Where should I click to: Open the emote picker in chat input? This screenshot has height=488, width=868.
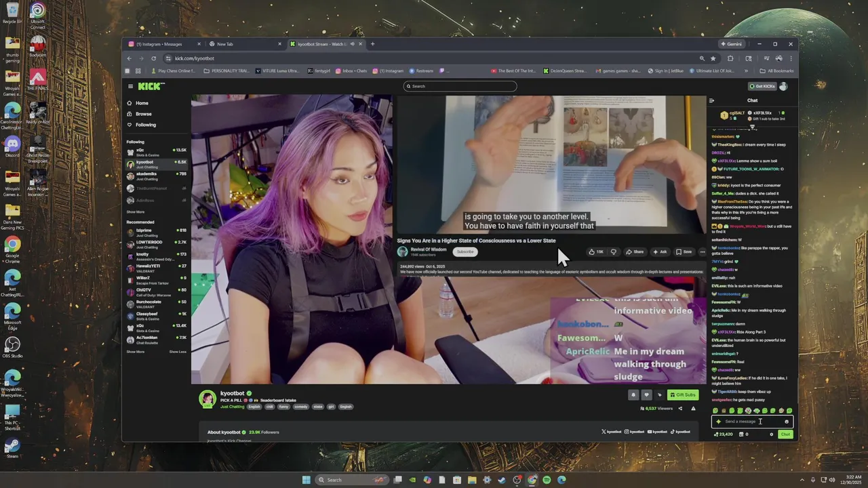[x=787, y=422]
